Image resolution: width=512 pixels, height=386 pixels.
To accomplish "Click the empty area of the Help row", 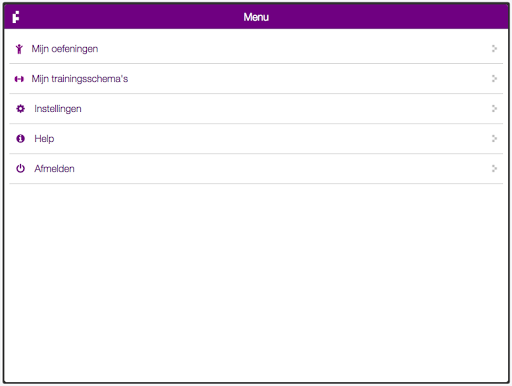I will coord(267,139).
